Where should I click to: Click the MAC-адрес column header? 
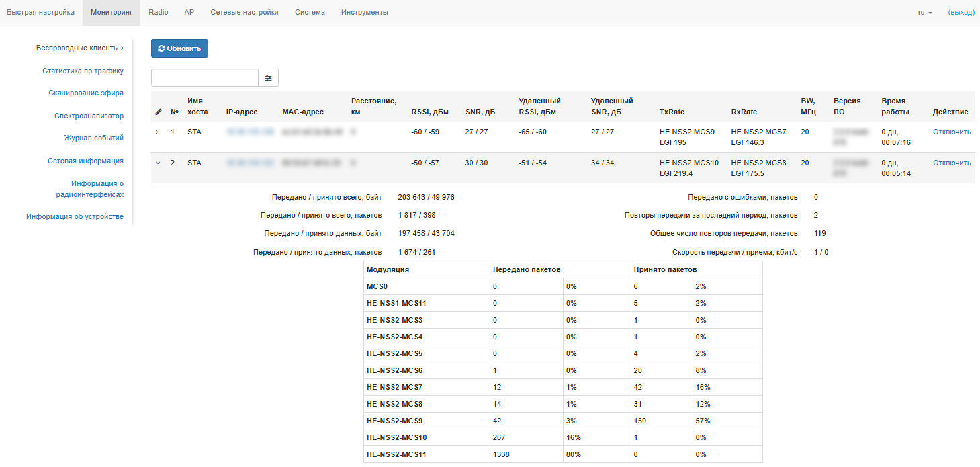pyautogui.click(x=303, y=112)
